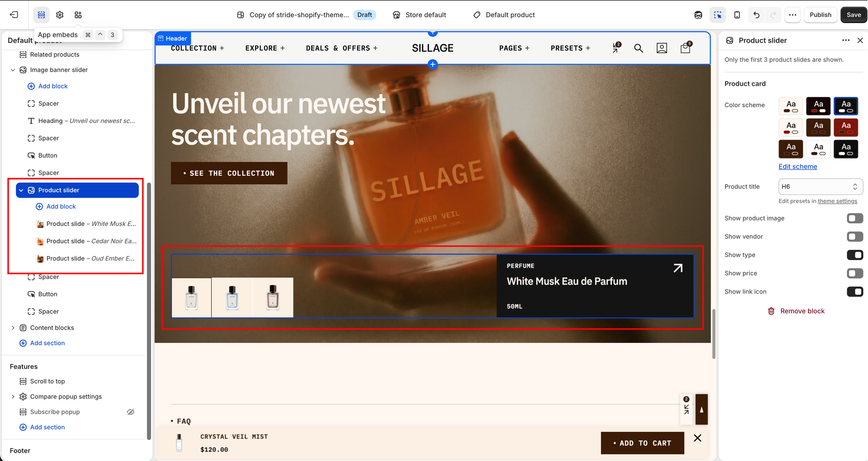Collapse the Product slider block

(x=21, y=190)
